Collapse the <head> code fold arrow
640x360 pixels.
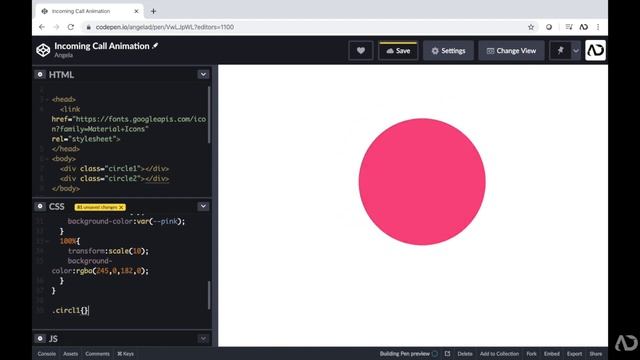47,100
